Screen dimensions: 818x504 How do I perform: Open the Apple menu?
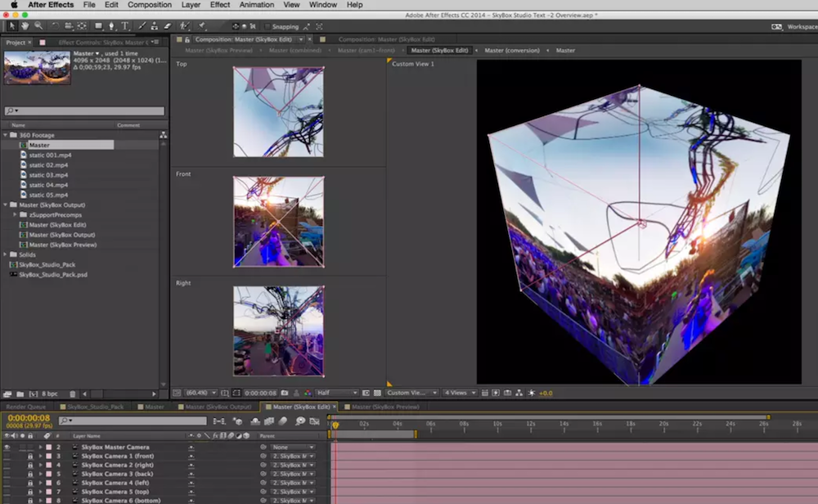(x=14, y=5)
